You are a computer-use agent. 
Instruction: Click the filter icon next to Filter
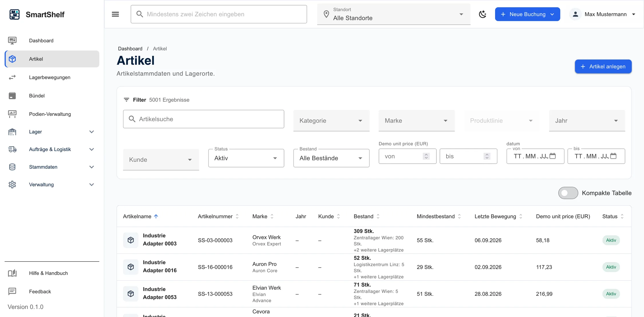pos(126,100)
